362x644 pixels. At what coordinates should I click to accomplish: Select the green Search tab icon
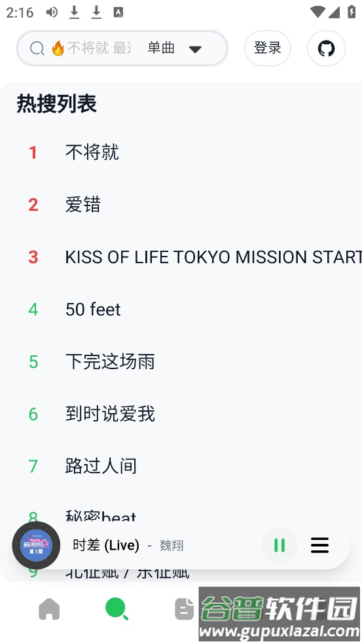click(x=117, y=609)
